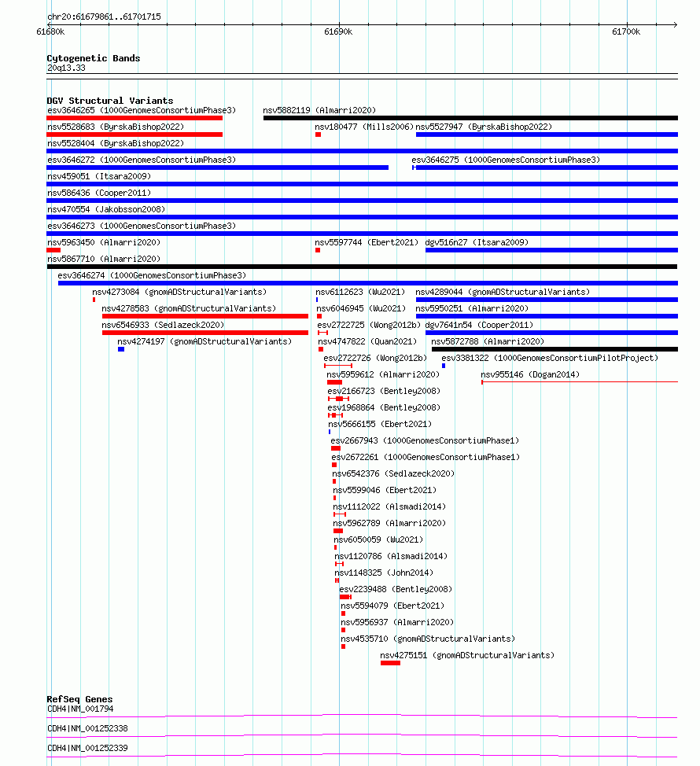Click nsv4747822 (Quan2021) label
700x766 pixels.
pyautogui.click(x=367, y=342)
